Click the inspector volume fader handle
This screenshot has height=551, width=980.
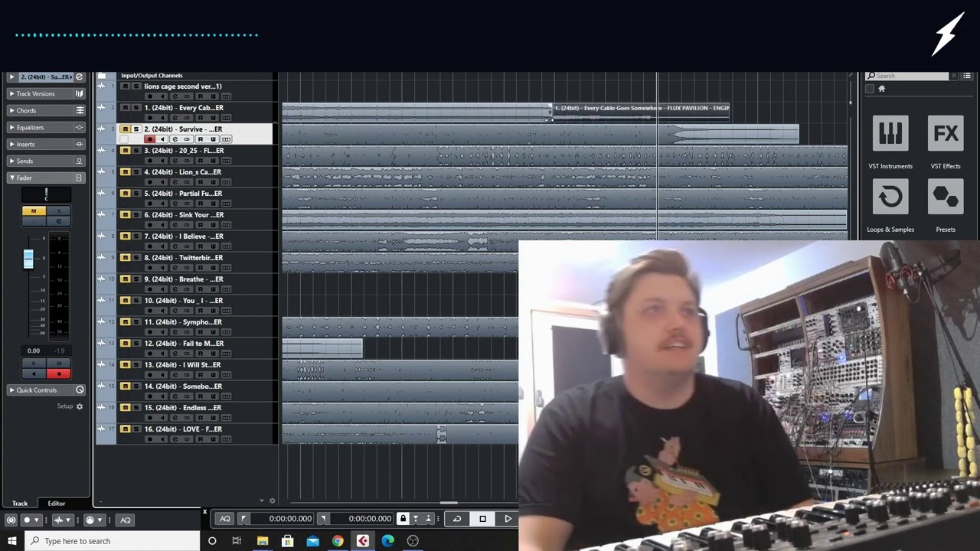(x=28, y=259)
